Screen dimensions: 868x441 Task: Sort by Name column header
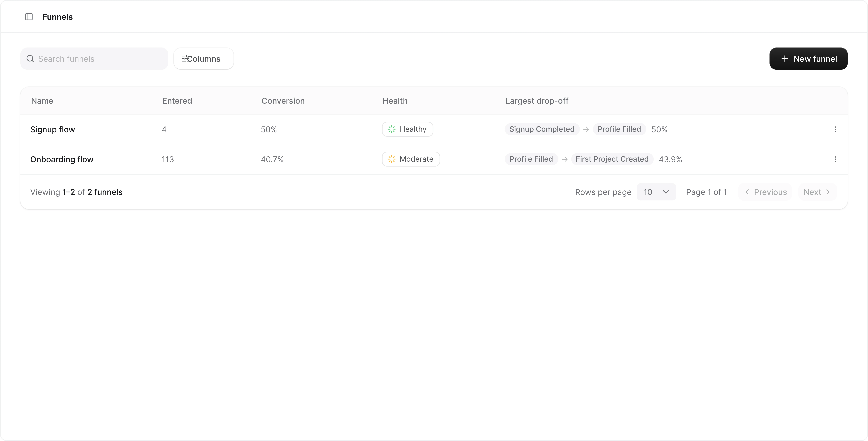42,101
